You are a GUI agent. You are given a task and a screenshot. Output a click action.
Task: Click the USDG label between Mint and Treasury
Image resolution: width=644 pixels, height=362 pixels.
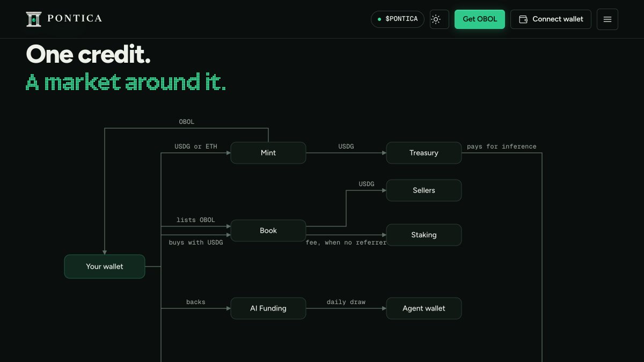click(x=346, y=146)
